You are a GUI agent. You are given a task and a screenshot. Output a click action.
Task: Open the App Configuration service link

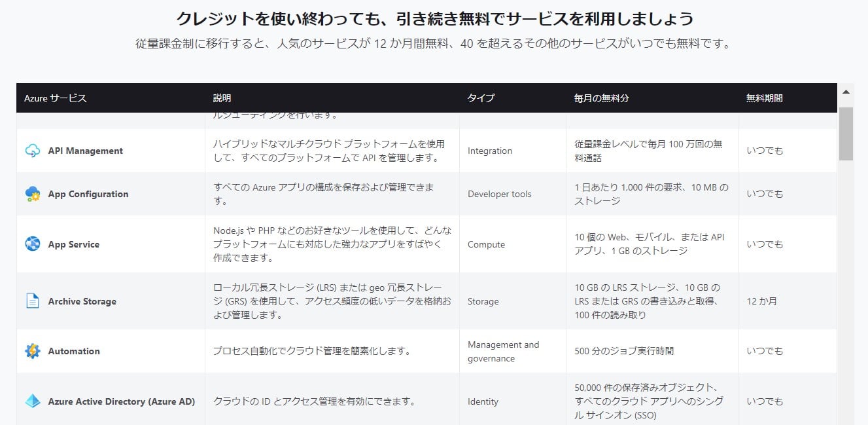88,194
